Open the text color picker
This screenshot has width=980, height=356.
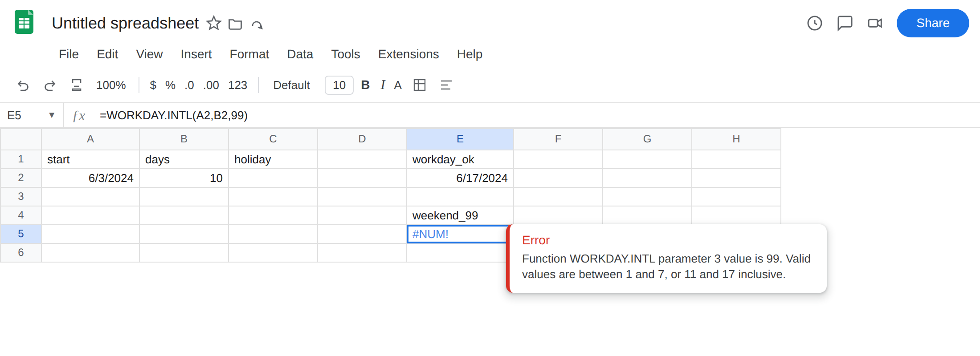(398, 85)
